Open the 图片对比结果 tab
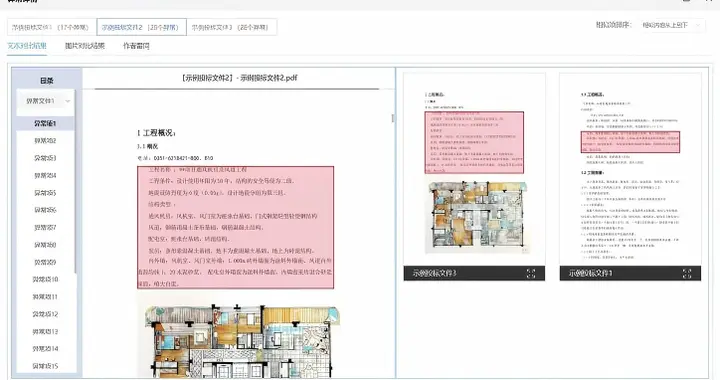 [85, 46]
